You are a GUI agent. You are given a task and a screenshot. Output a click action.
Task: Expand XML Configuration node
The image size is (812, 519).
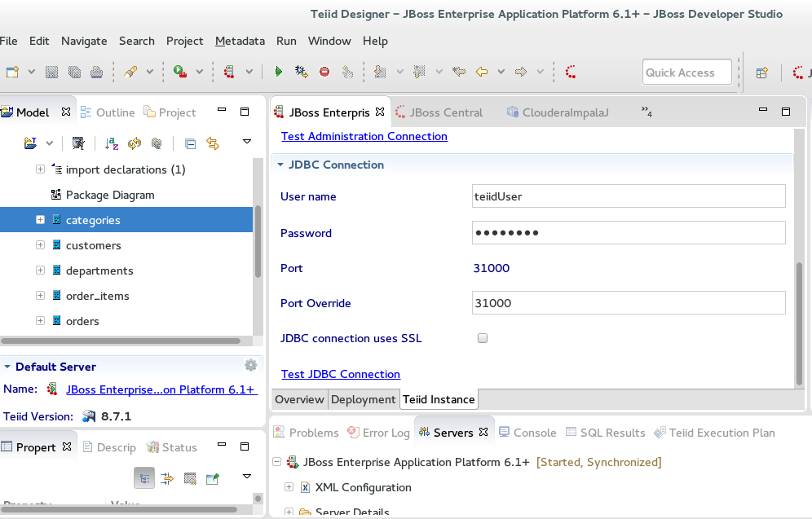pyautogui.click(x=289, y=487)
